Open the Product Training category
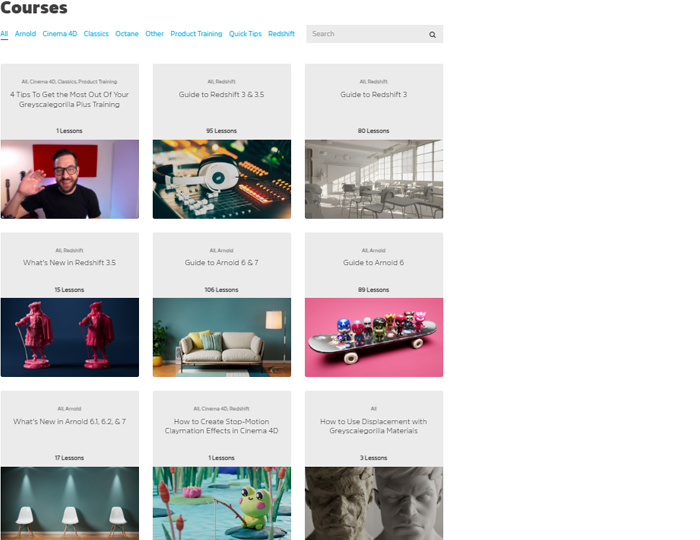Screen dimensions: 700x540 click(x=196, y=33)
